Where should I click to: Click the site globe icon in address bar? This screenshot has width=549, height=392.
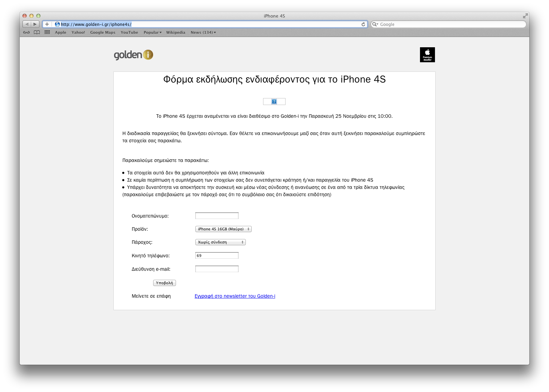(x=57, y=24)
